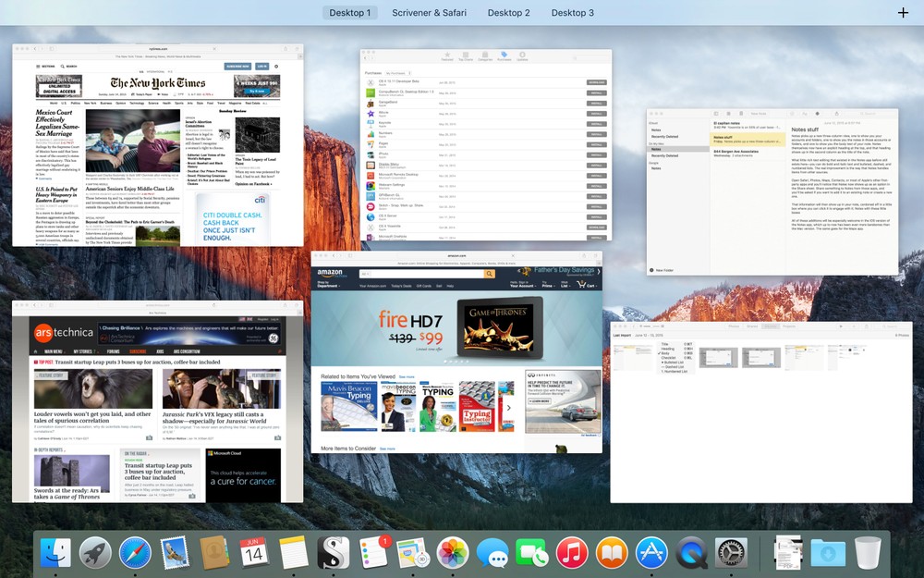Switch to Scrivener & Safari space
Screen dimensions: 924x578
tap(429, 13)
